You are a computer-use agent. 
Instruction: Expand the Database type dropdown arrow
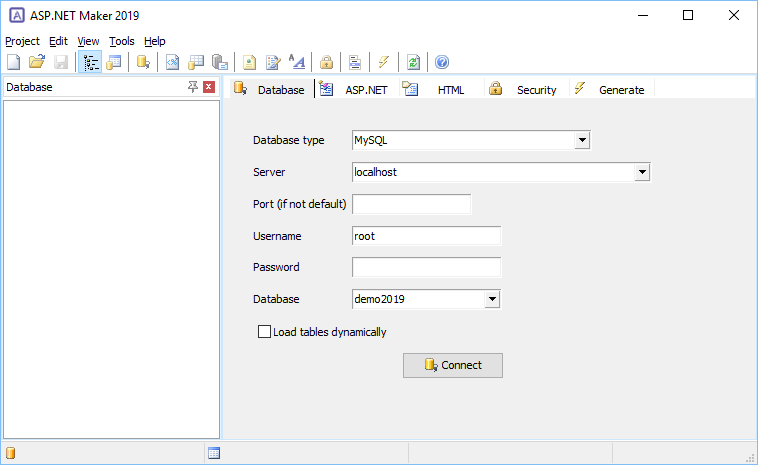click(x=582, y=140)
